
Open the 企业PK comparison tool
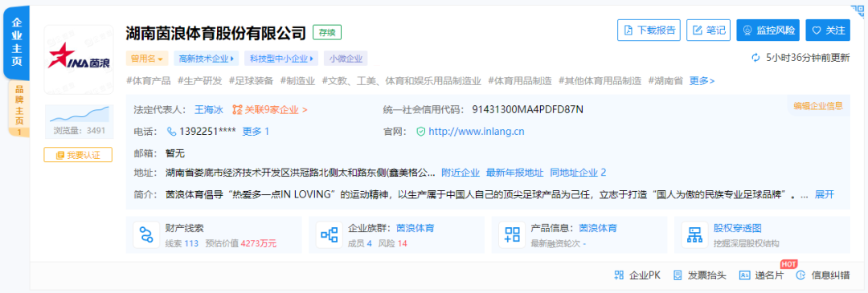pyautogui.click(x=637, y=275)
